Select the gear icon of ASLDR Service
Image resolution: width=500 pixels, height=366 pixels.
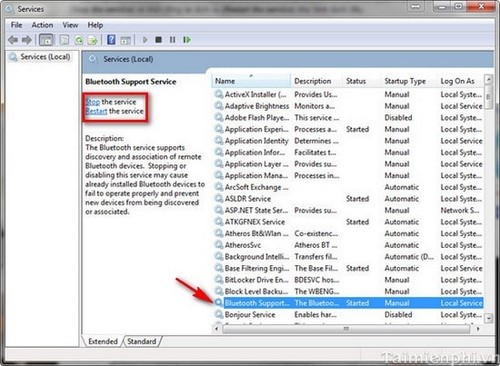[x=219, y=199]
